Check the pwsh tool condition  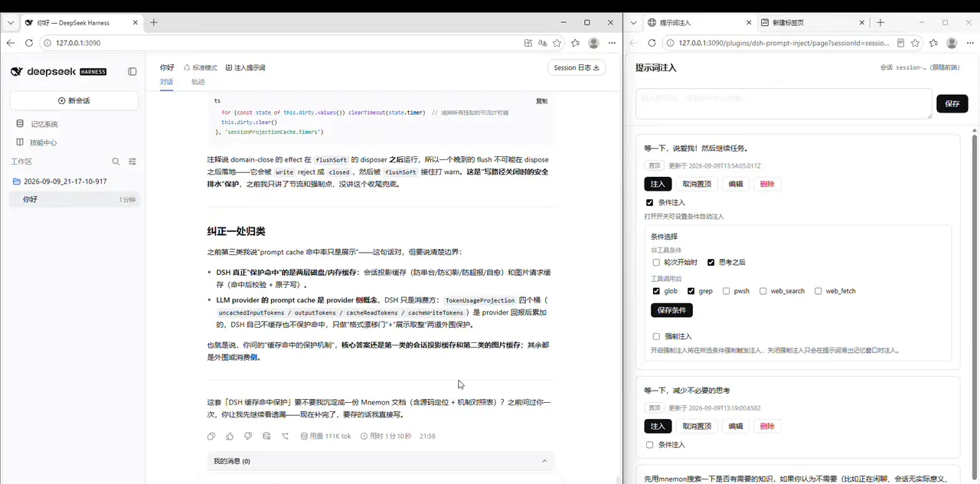pyautogui.click(x=727, y=291)
